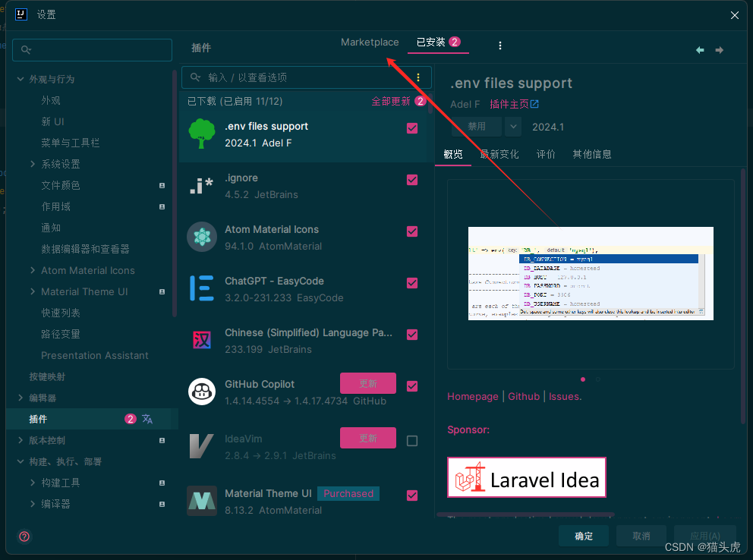Click the 禁用 button

coord(477,127)
